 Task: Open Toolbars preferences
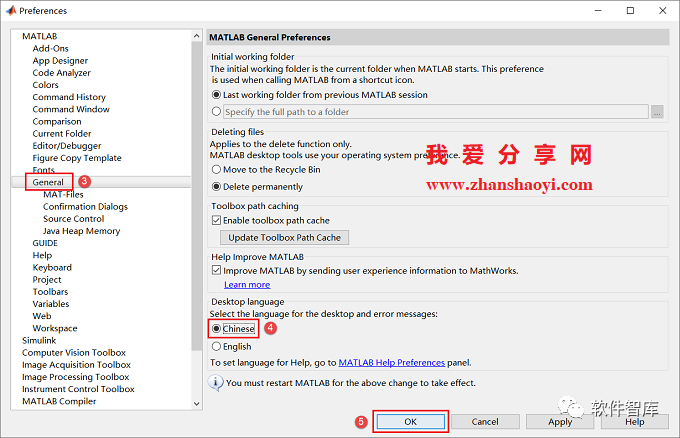pyautogui.click(x=50, y=291)
